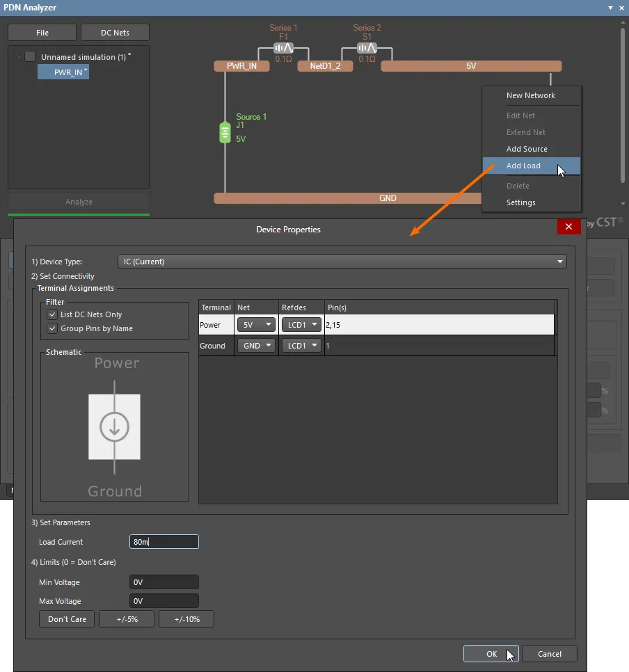629x672 pixels.
Task: Select the green Source 1 J1 symbol
Action: [225, 132]
